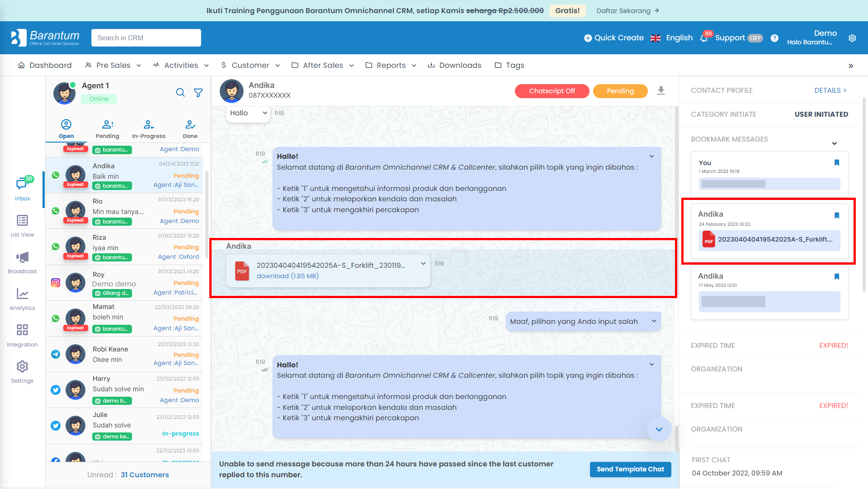
Task: Toggle bookmark on Andika 24 February message
Action: [x=837, y=216]
